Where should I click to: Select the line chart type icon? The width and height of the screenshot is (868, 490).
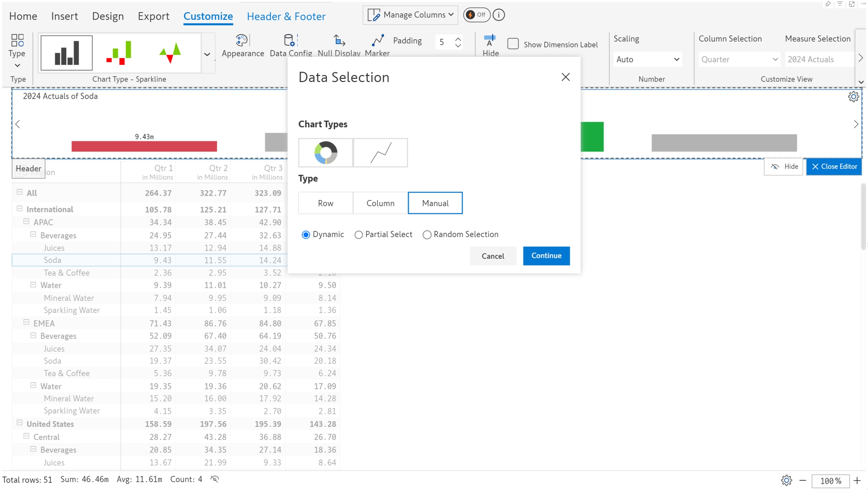pyautogui.click(x=381, y=153)
